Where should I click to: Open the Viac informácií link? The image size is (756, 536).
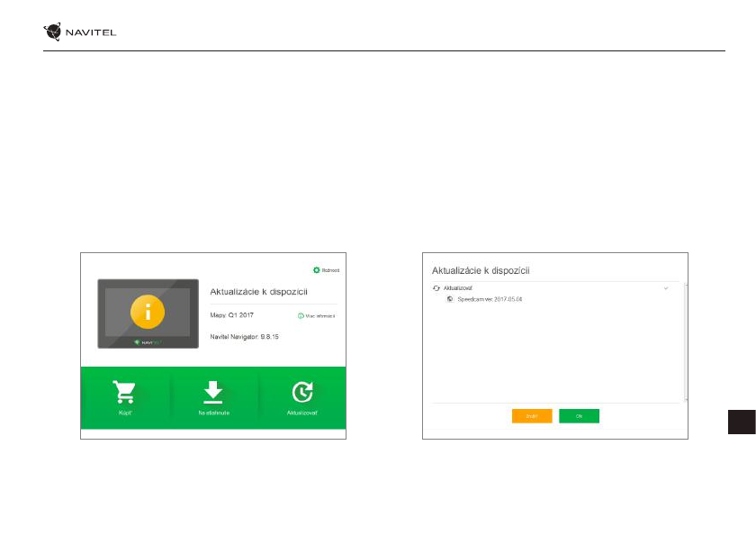point(316,316)
